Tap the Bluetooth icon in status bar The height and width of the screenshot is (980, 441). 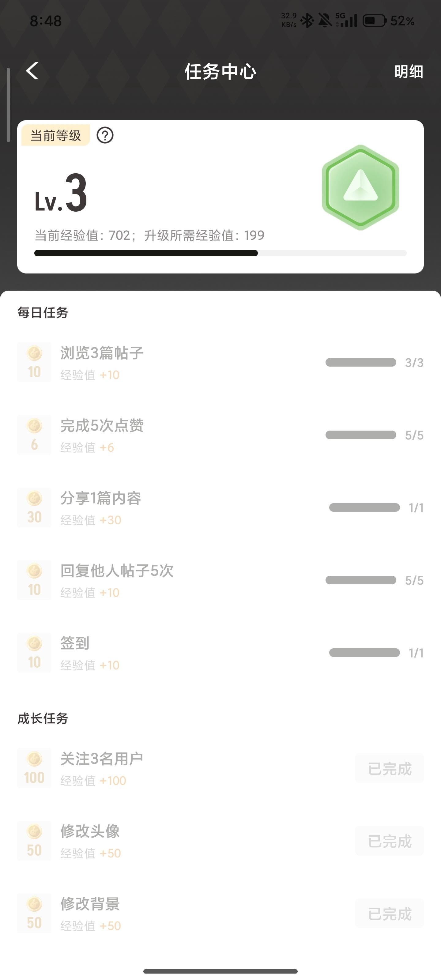pos(307,21)
